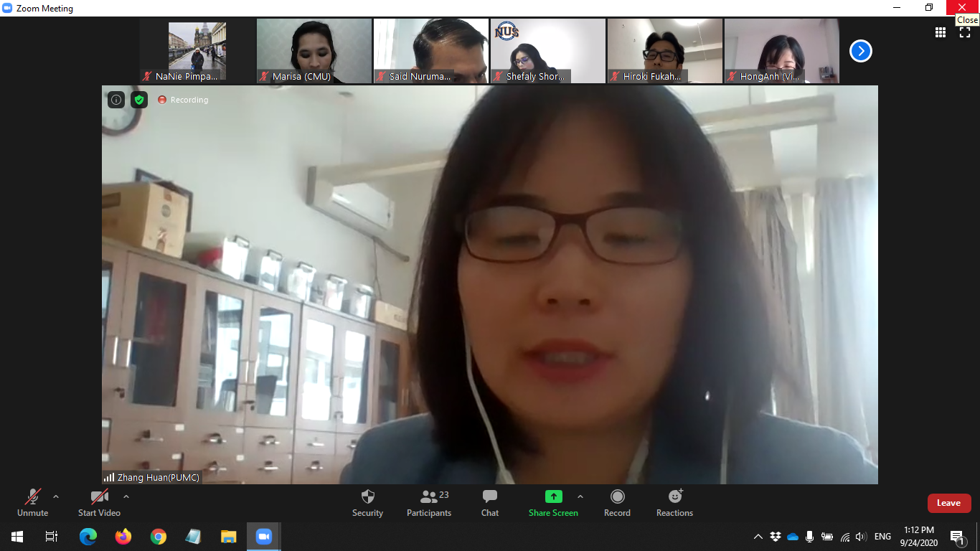980x551 pixels.
Task: Expand video options arrow beside Start Video
Action: click(126, 496)
